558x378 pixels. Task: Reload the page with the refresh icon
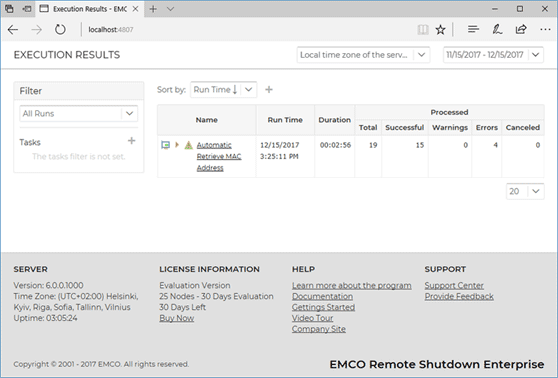(60, 30)
